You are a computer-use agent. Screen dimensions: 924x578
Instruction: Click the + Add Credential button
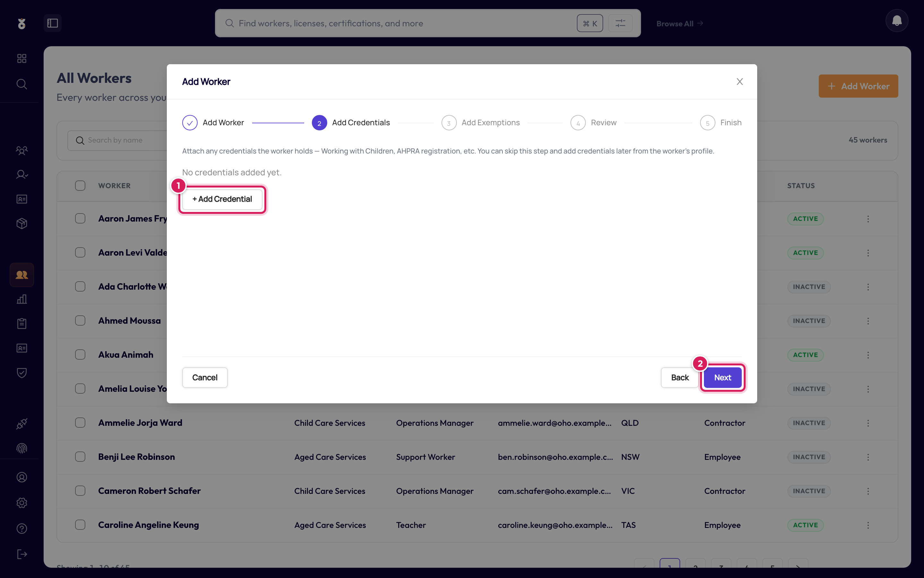click(222, 199)
